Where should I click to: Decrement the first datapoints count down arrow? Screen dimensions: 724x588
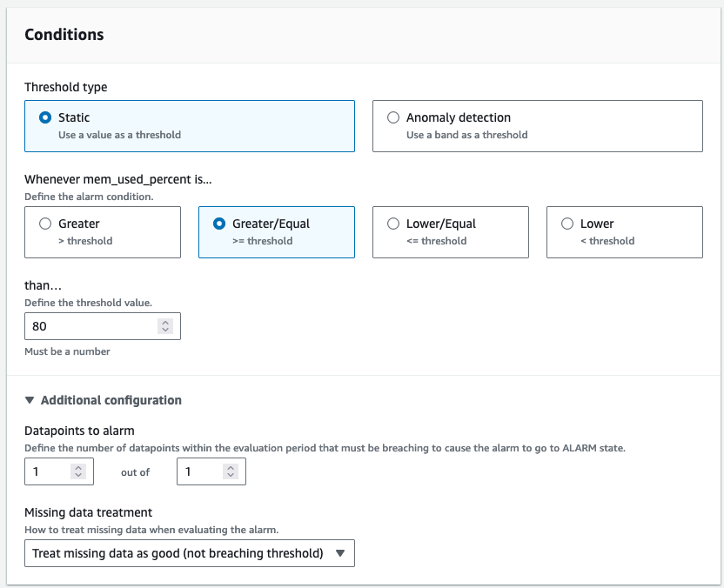(78, 476)
